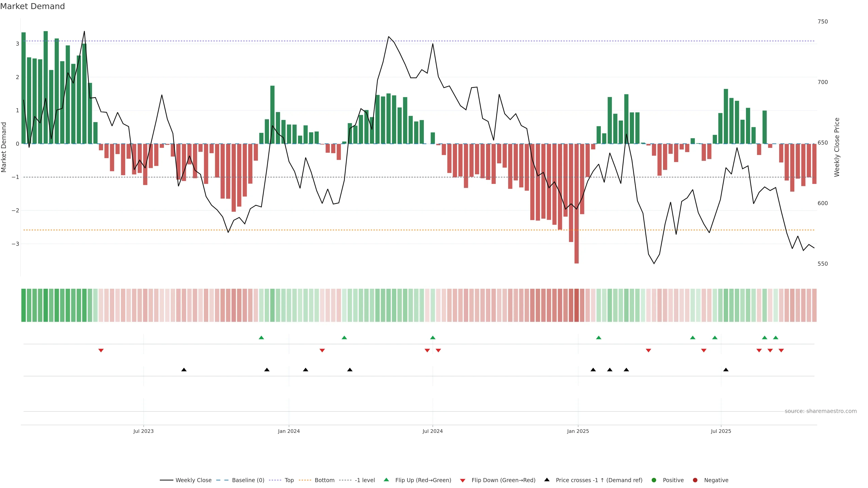
Task: Click the Positive green dot legend icon
Action: [x=654, y=480]
